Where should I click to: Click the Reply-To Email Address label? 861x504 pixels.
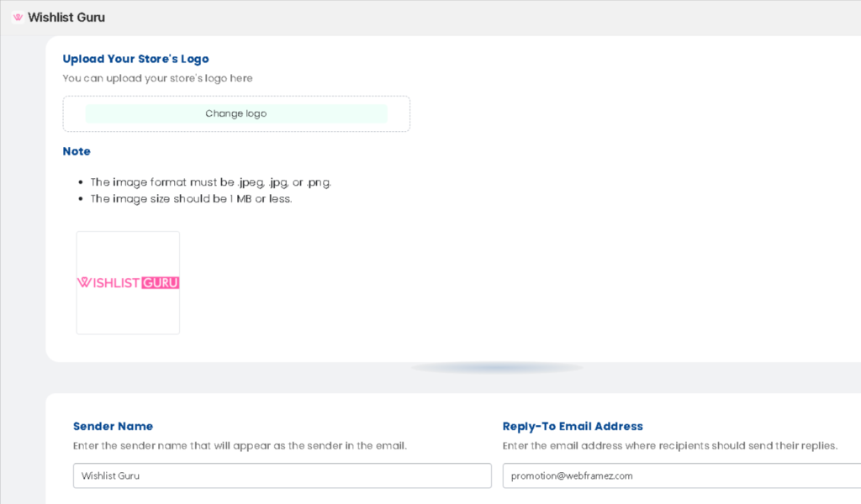573,427
